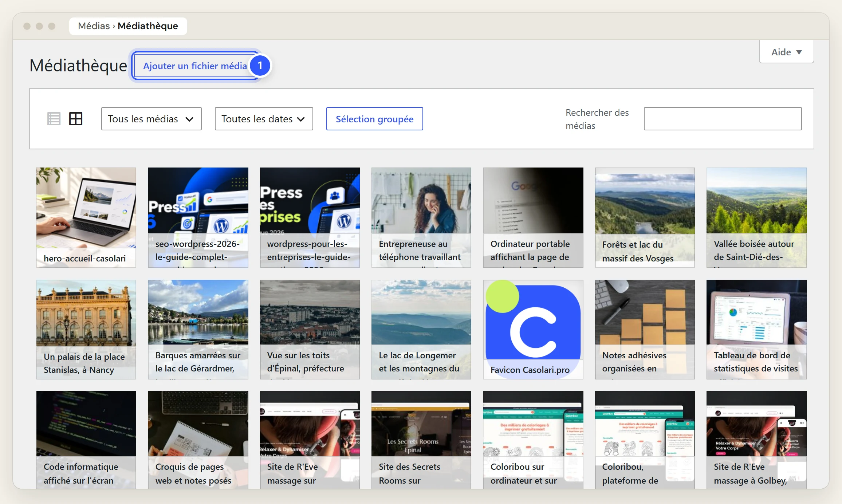Click the 'Sélection groupée' button
This screenshot has width=842, height=504.
(374, 119)
